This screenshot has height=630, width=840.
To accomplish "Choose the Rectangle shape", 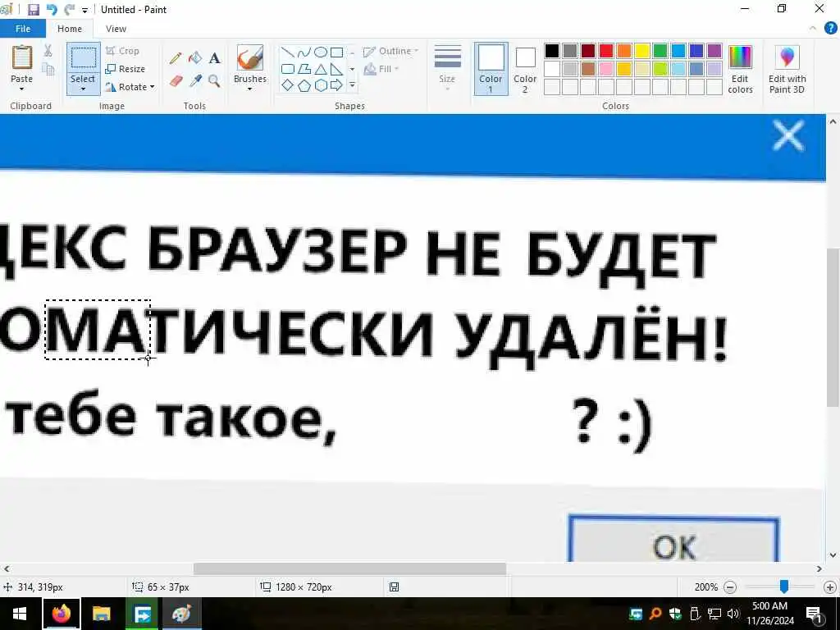I will coord(337,52).
